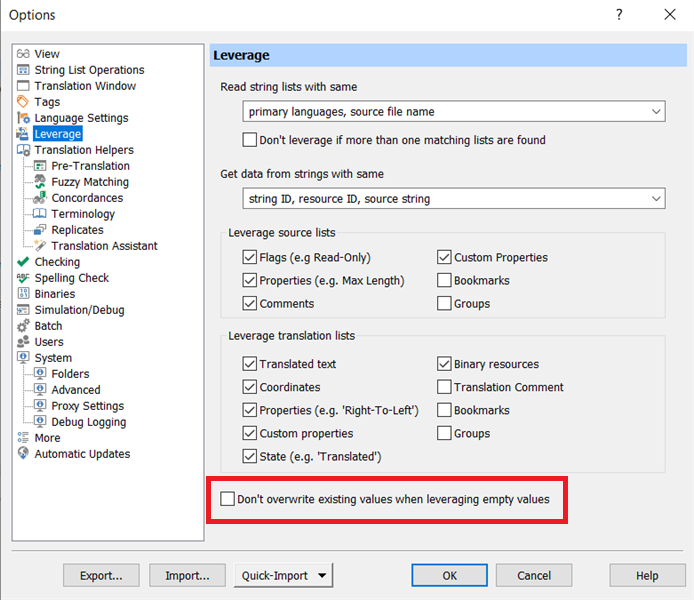Screen dimensions: 694x600
Task: Check Groups under Leverage translation lists
Action: tap(444, 433)
